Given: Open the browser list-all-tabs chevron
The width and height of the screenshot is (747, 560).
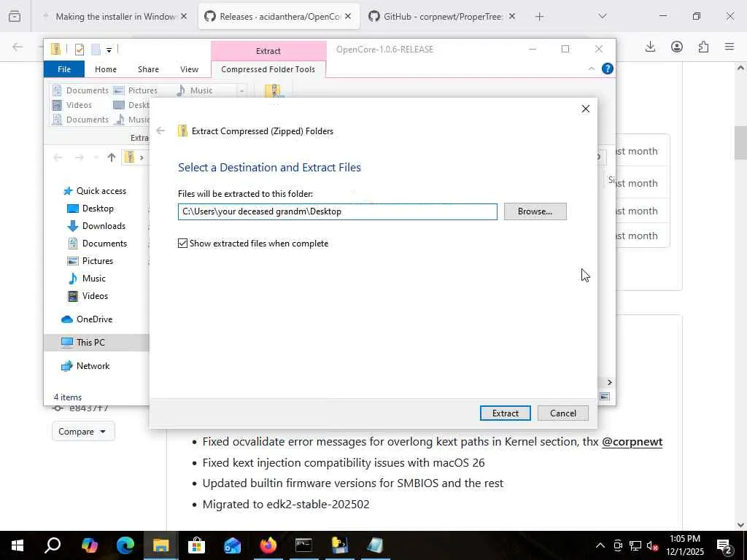Looking at the screenshot, I should click(x=602, y=16).
